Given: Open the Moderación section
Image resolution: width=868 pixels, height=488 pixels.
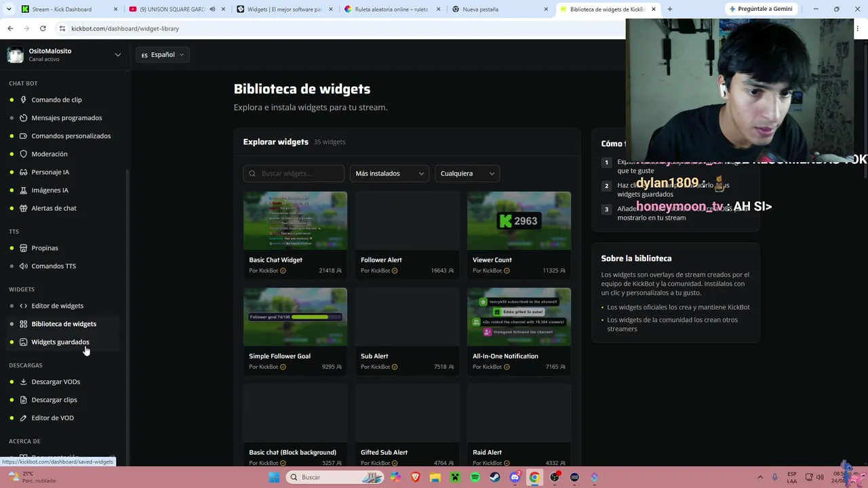Looking at the screenshot, I should [x=49, y=154].
